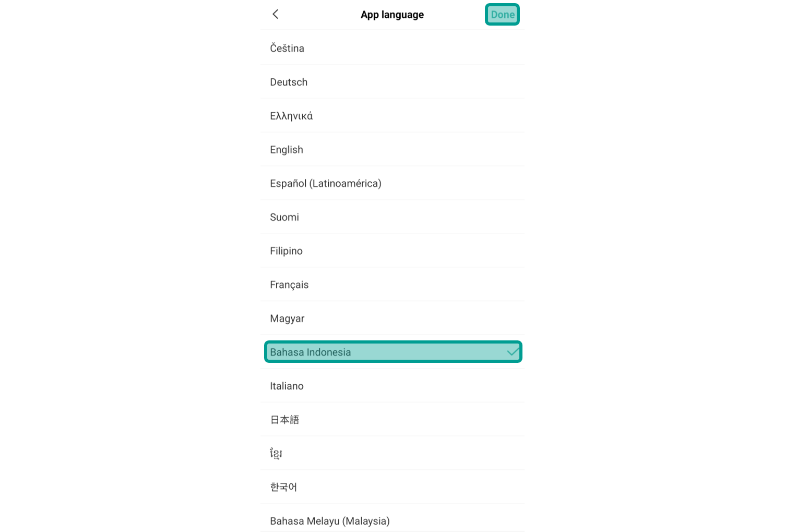785x532 pixels.
Task: Choose Deutsch as app language
Action: coord(392,82)
